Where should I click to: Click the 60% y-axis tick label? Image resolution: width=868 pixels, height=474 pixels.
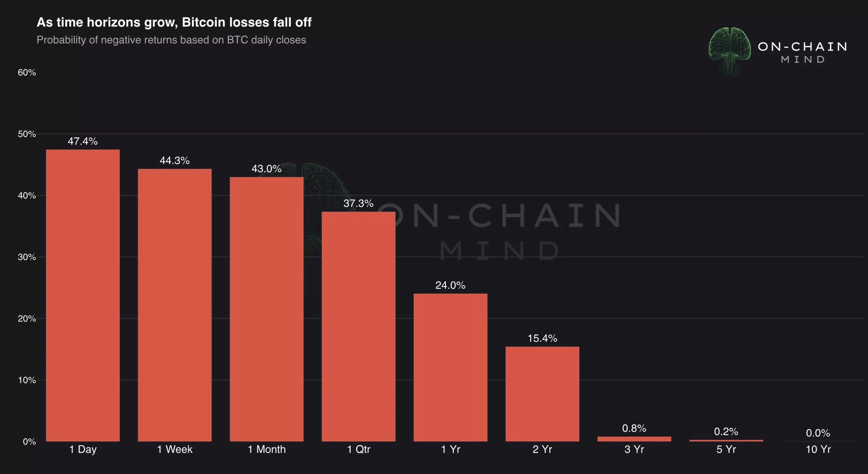tap(27, 72)
